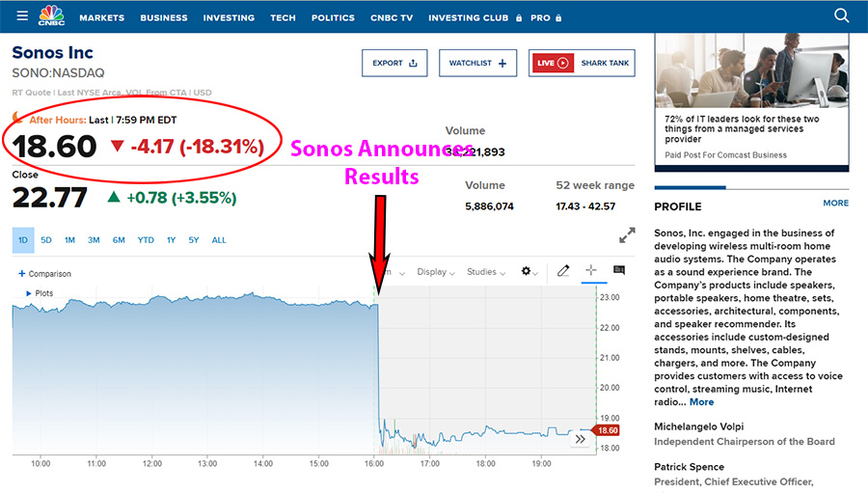Open the Studies dropdown

point(486,272)
